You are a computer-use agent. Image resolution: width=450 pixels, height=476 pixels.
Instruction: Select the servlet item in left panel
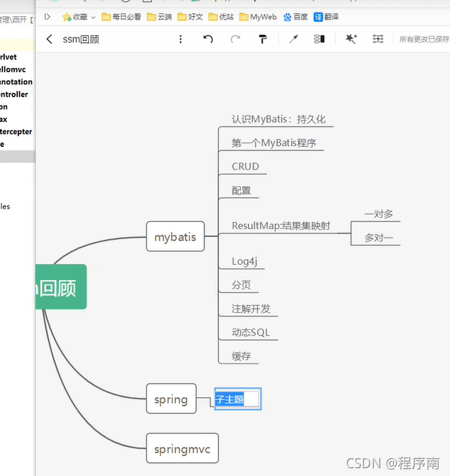(x=9, y=57)
